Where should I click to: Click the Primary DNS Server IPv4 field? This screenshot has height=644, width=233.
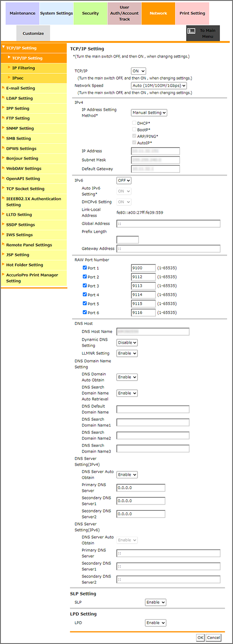pos(141,488)
